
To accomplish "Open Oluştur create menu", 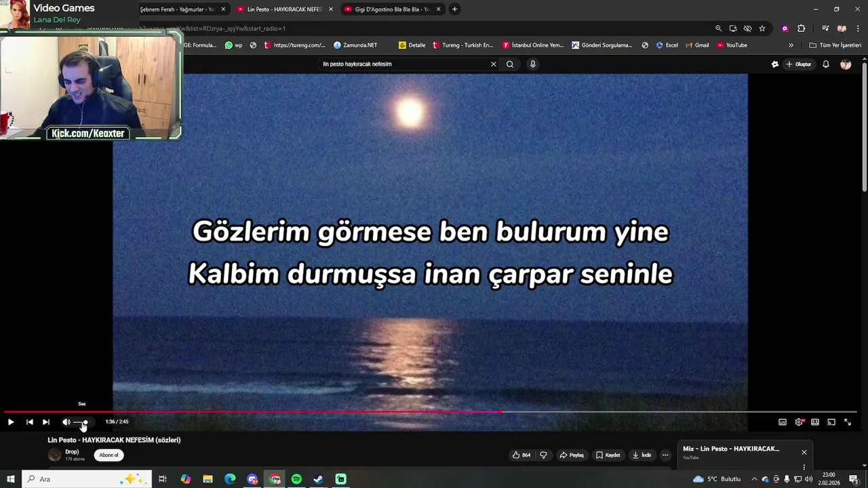I will tap(799, 64).
